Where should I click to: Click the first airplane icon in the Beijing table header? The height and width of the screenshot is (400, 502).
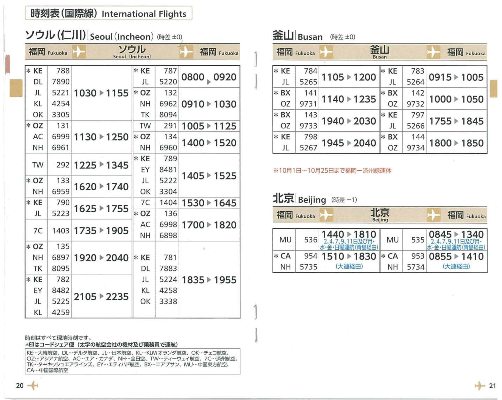pyautogui.click(x=326, y=215)
